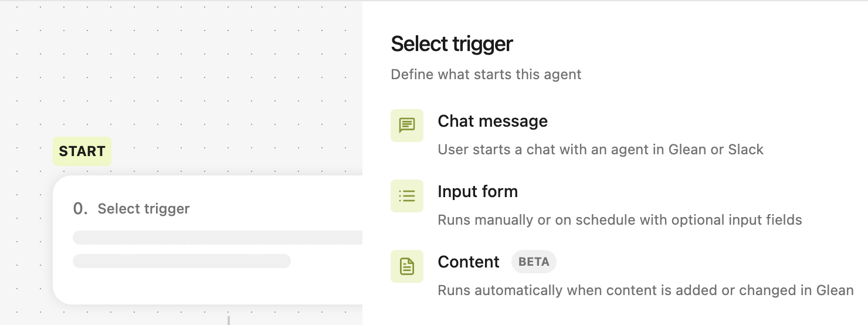Click the "Select trigger" text in node card
This screenshot has height=325, width=868.
(x=144, y=209)
